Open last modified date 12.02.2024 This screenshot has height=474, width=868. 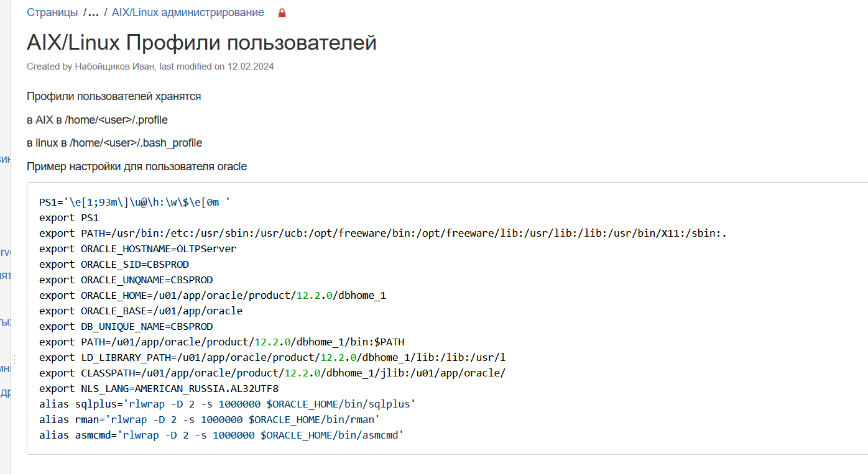point(251,66)
